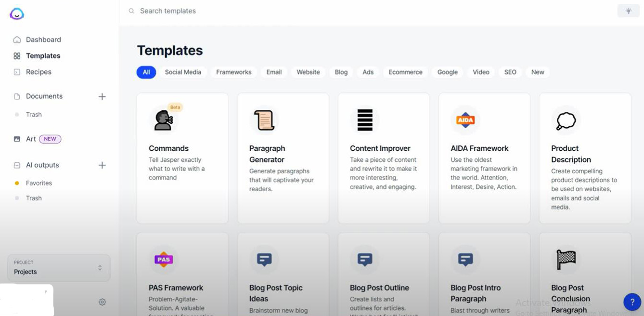
Task: Click the AIDA Framework icon
Action: click(465, 120)
